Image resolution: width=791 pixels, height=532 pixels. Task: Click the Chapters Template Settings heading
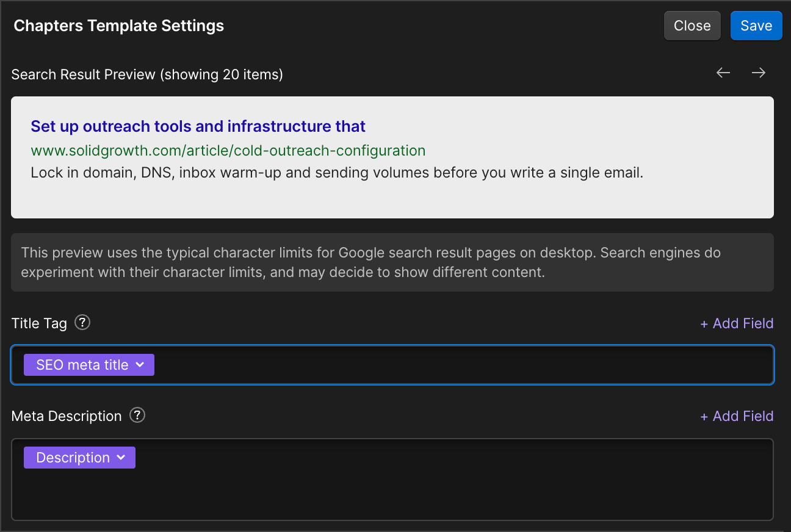click(x=119, y=26)
